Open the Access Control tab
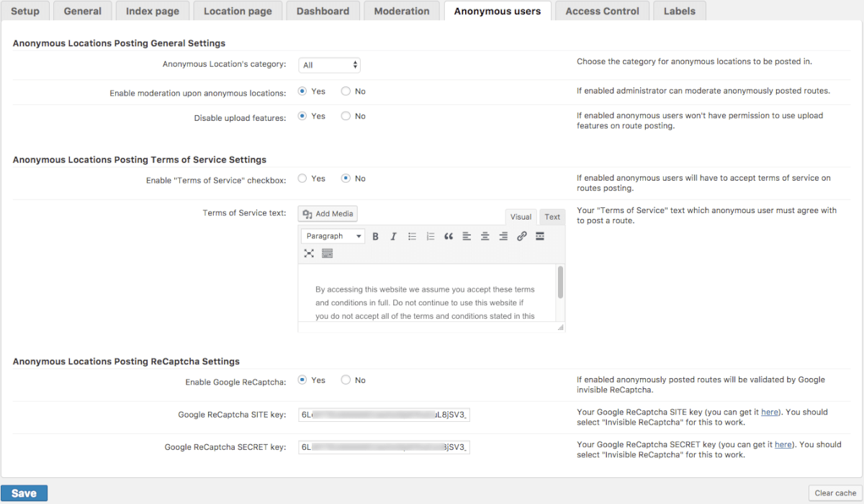864x504 pixels. coord(602,11)
